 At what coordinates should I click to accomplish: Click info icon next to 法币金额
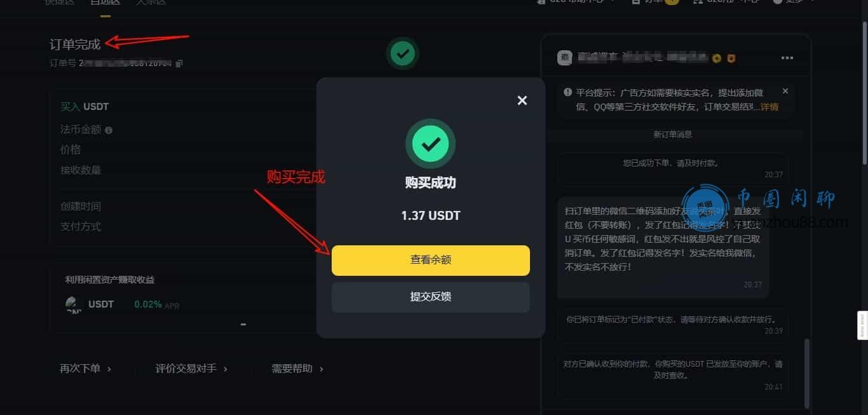click(109, 130)
